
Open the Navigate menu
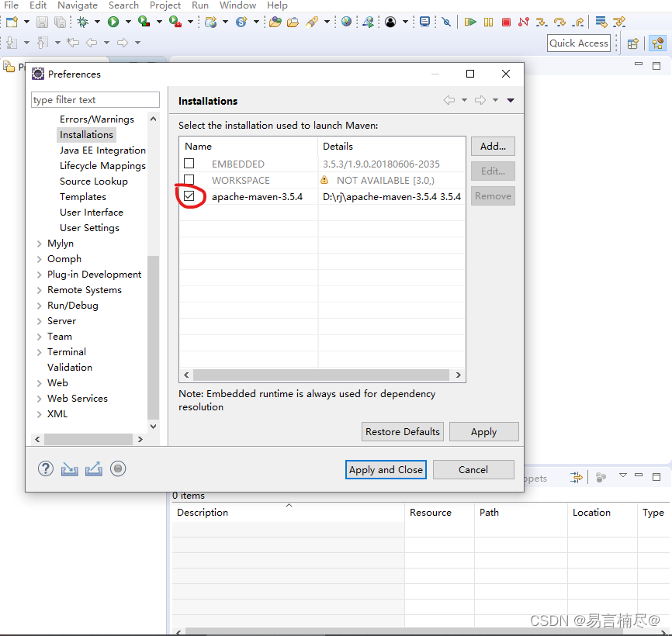click(x=78, y=5)
